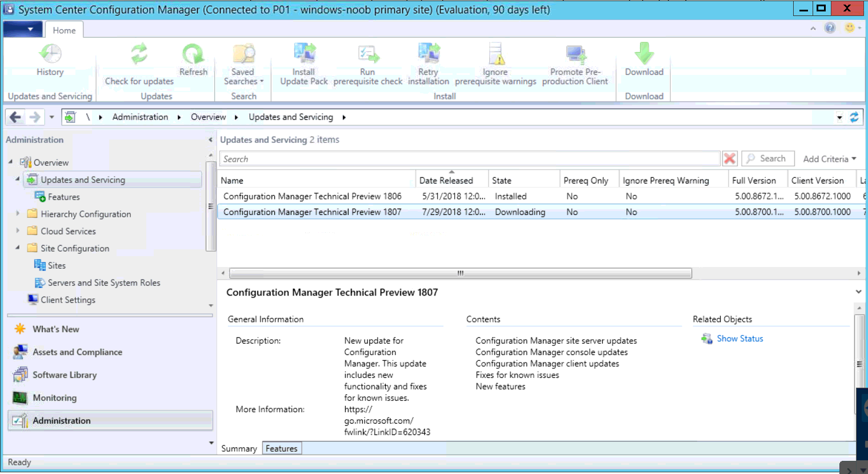Select Servers and Site System Roles
Viewport: 868px width, 474px height.
coord(103,282)
